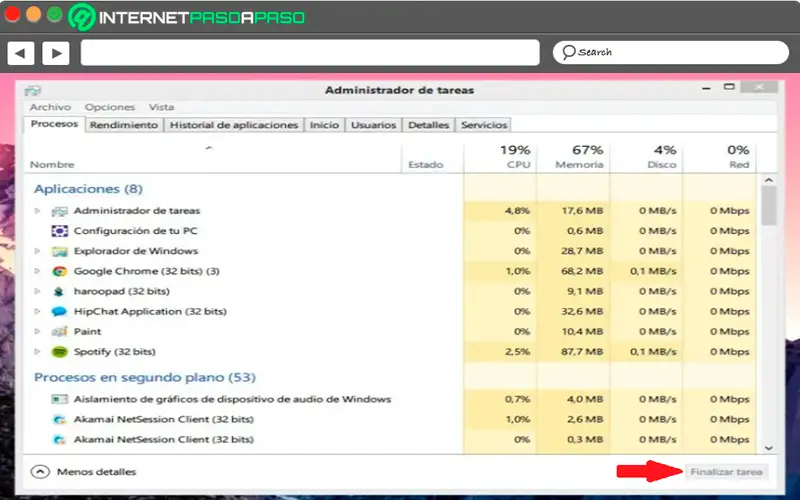Click the Administrador de tareas process icon
Viewport: 800px width, 500px height.
pos(60,211)
